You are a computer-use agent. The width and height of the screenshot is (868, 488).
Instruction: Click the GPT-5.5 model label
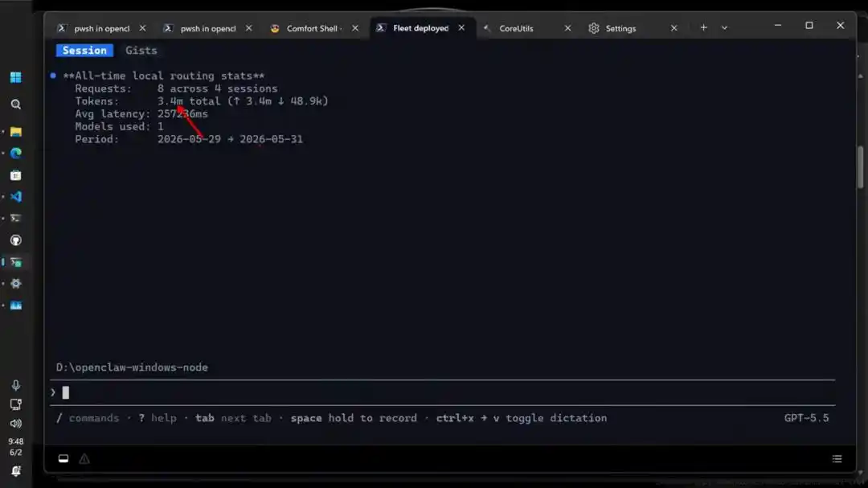[806, 418]
